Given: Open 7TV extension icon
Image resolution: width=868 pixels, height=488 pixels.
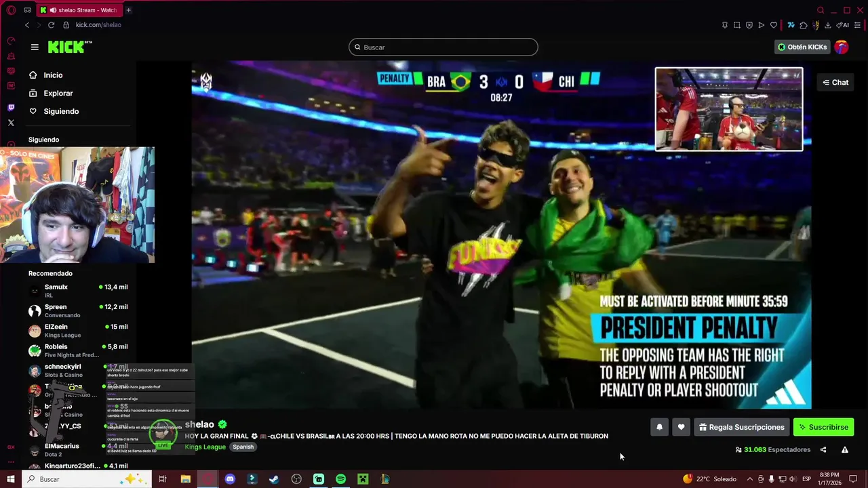Looking at the screenshot, I should [791, 25].
